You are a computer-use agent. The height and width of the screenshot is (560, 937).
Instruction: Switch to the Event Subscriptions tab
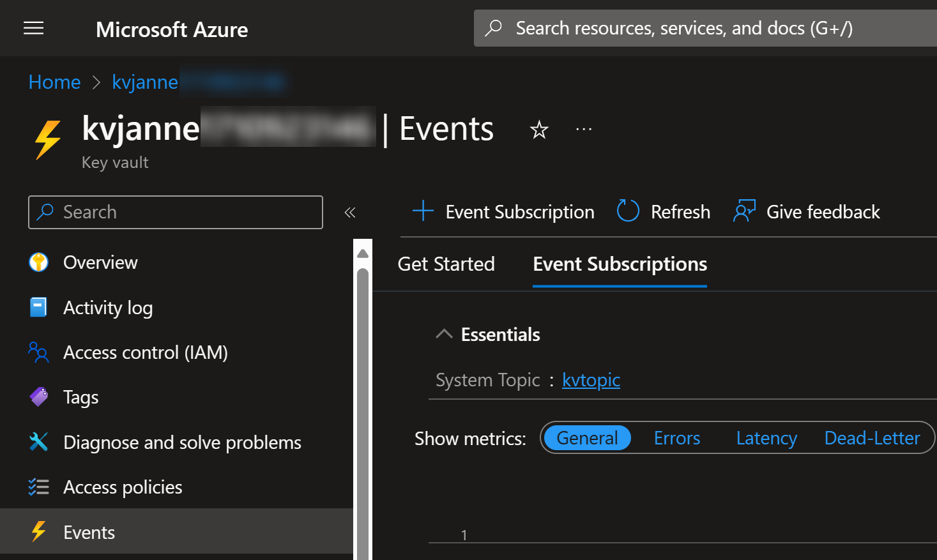click(x=620, y=264)
